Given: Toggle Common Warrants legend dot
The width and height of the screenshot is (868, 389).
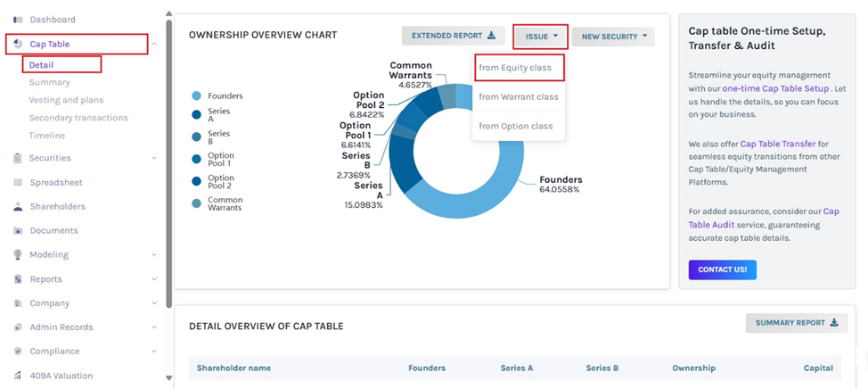Looking at the screenshot, I should [196, 203].
